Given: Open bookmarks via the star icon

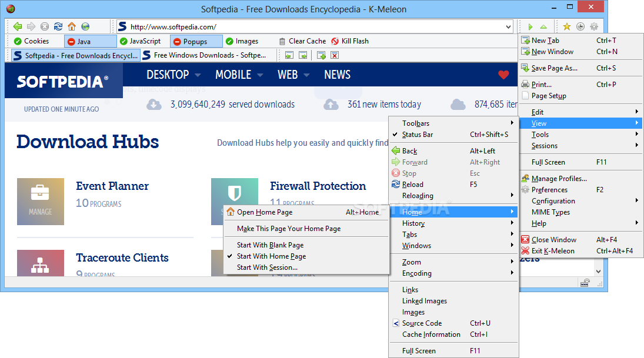Looking at the screenshot, I should (x=567, y=26).
